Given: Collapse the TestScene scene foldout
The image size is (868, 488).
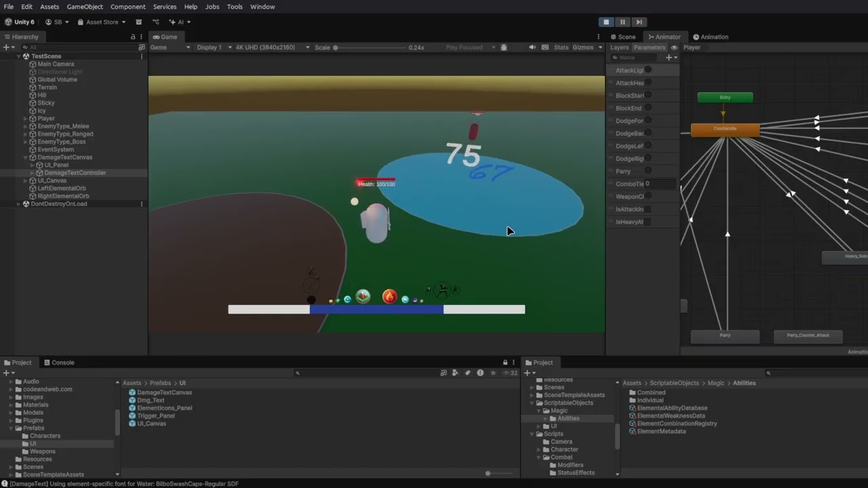Looking at the screenshot, I should click(19, 56).
